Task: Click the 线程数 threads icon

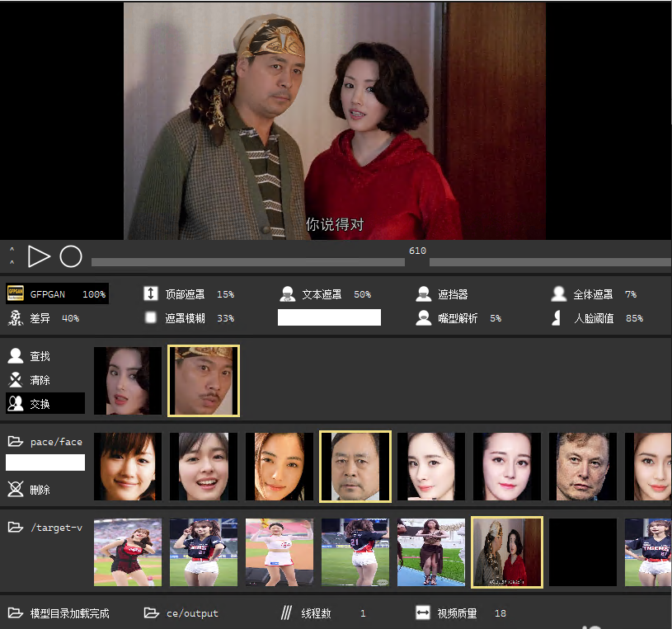Action: (x=286, y=613)
